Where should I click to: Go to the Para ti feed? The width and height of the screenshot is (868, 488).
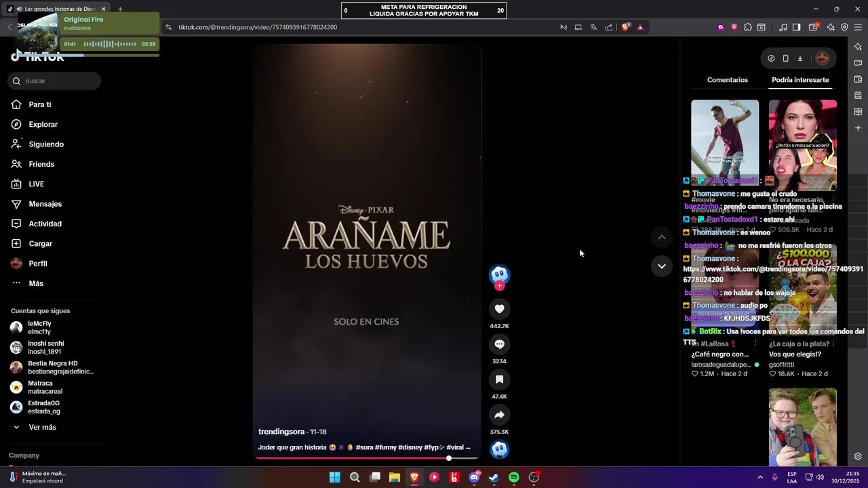pos(39,104)
